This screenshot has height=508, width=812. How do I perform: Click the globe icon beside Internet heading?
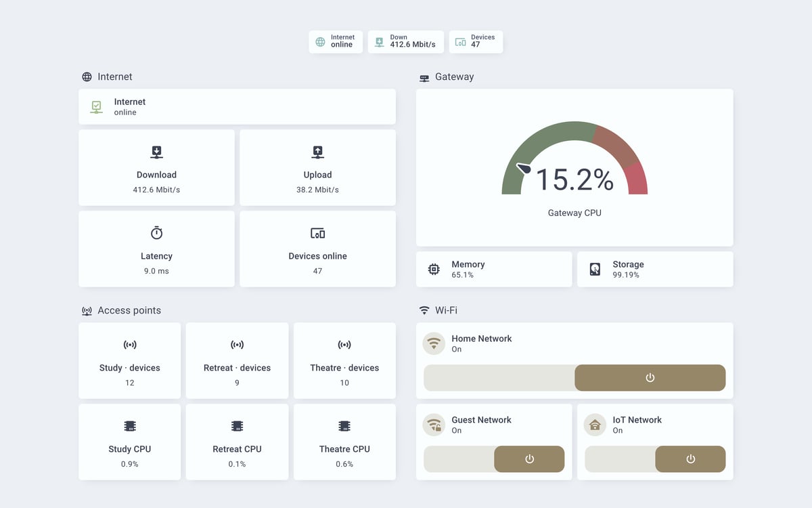(x=87, y=77)
